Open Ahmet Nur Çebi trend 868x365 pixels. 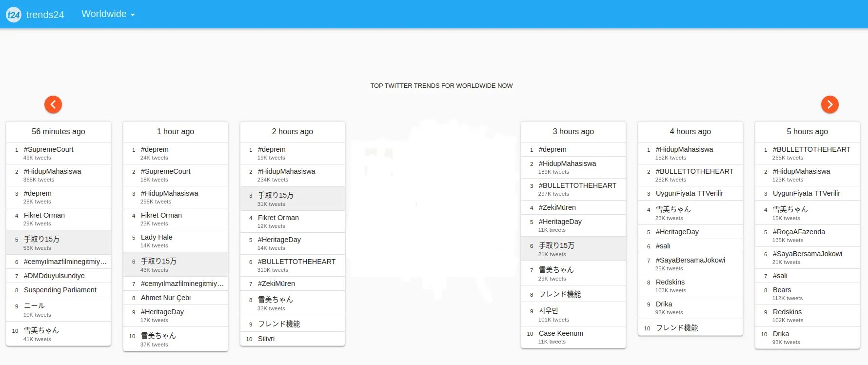point(166,298)
